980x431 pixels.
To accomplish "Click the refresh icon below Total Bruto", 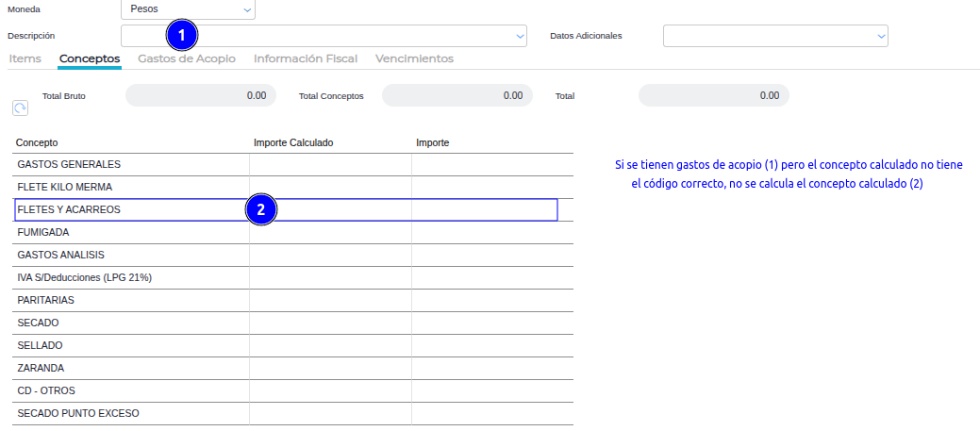I will [x=20, y=108].
